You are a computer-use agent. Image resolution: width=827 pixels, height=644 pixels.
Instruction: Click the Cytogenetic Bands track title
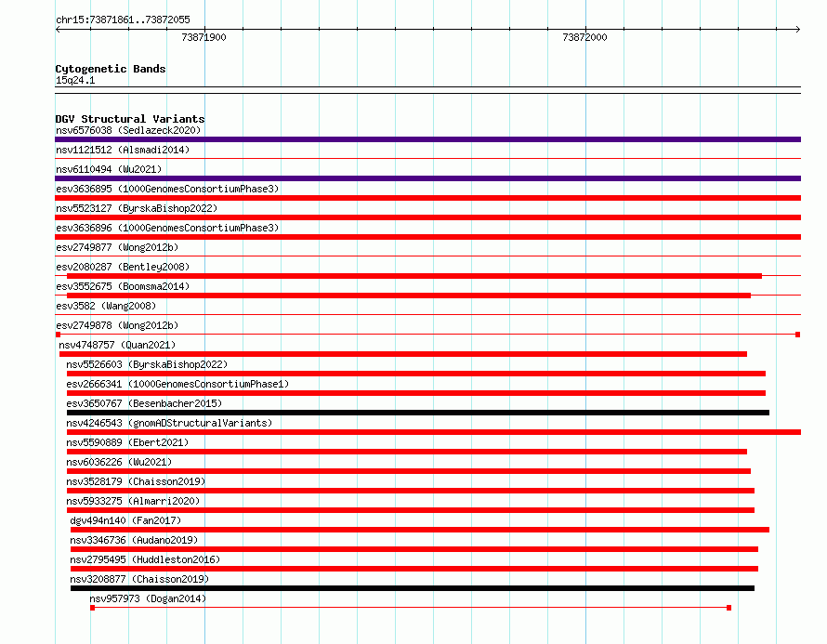(x=111, y=69)
